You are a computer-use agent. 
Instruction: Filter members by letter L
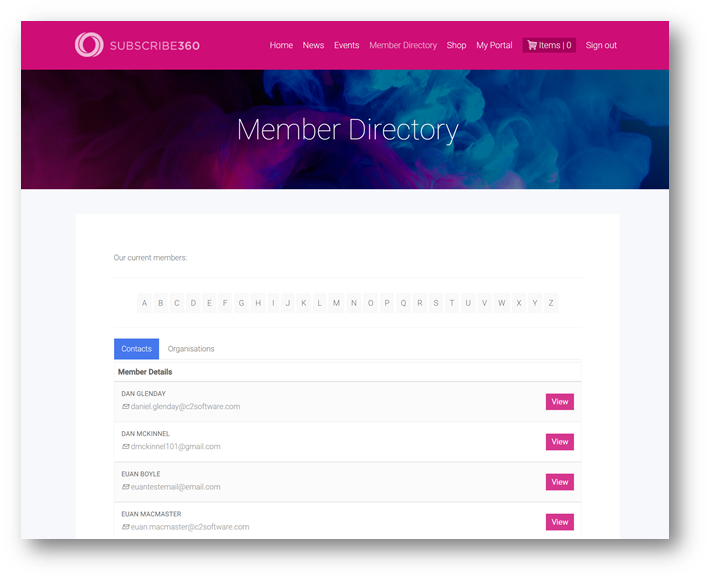tap(319, 303)
